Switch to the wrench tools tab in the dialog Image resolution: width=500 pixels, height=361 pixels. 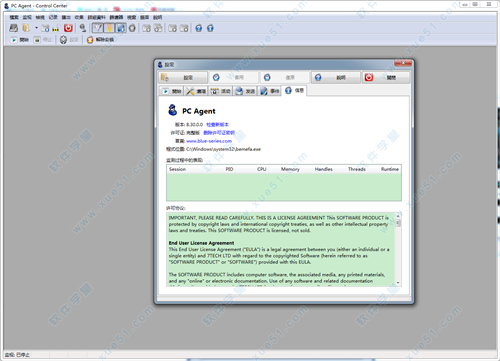point(196,91)
